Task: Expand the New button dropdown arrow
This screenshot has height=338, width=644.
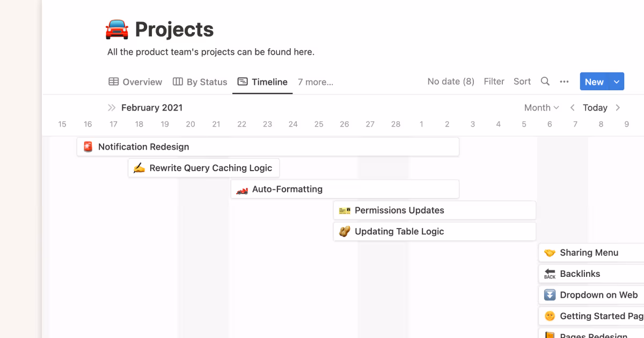Action: [617, 82]
